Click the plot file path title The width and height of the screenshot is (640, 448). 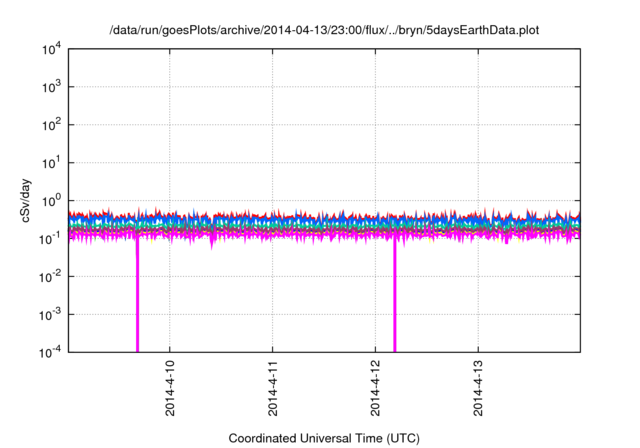coord(324,31)
